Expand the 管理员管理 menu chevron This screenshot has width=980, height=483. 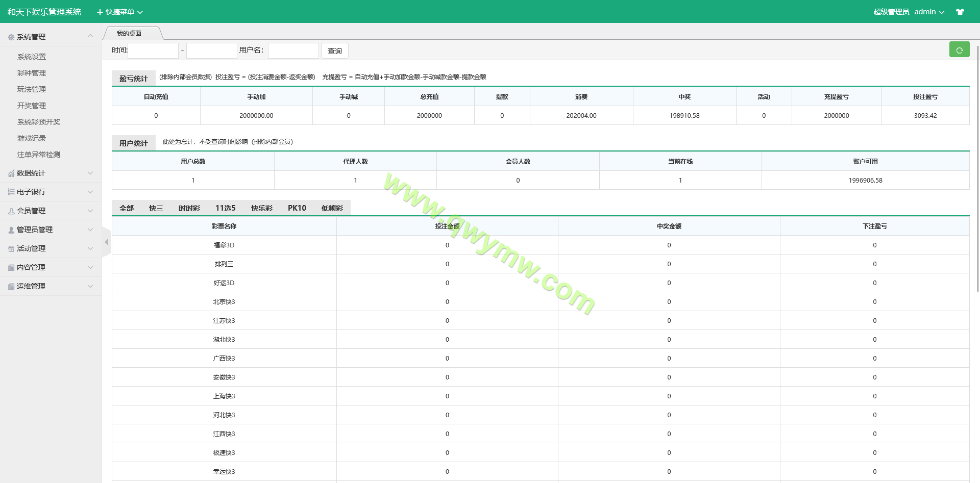[x=90, y=230]
